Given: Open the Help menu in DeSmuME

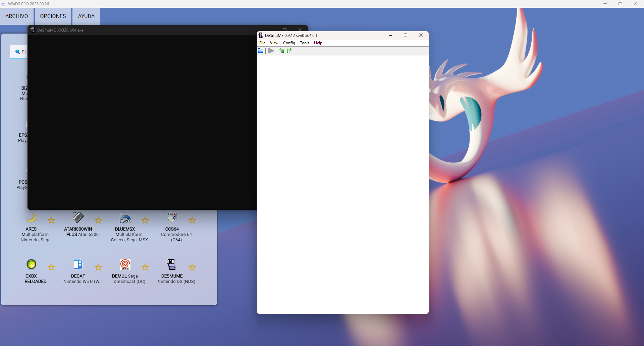Looking at the screenshot, I should 318,43.
